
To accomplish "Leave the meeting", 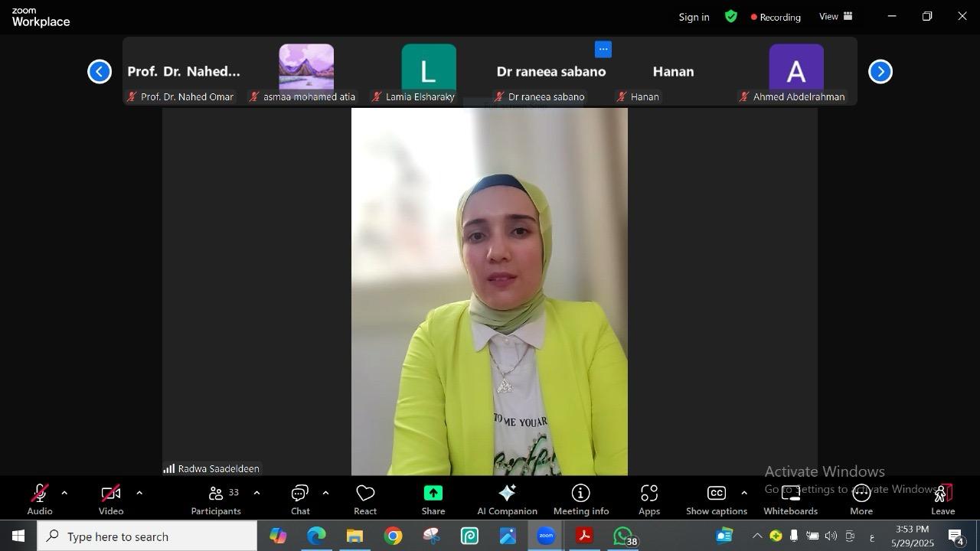I will click(942, 499).
